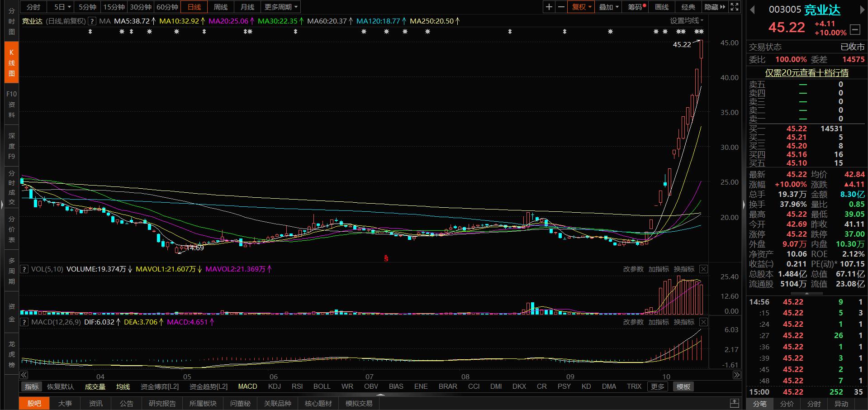
Task: Remove stock from watchlist minus box
Action: click(855, 29)
